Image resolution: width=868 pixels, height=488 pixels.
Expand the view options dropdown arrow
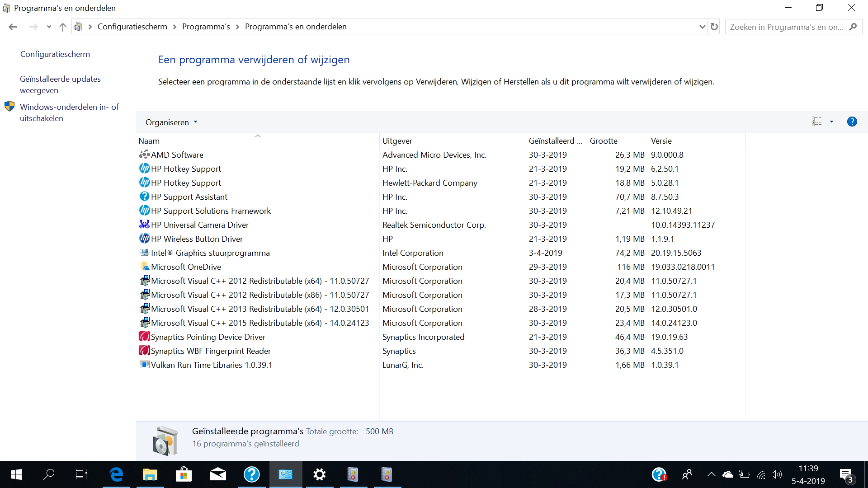(x=831, y=122)
